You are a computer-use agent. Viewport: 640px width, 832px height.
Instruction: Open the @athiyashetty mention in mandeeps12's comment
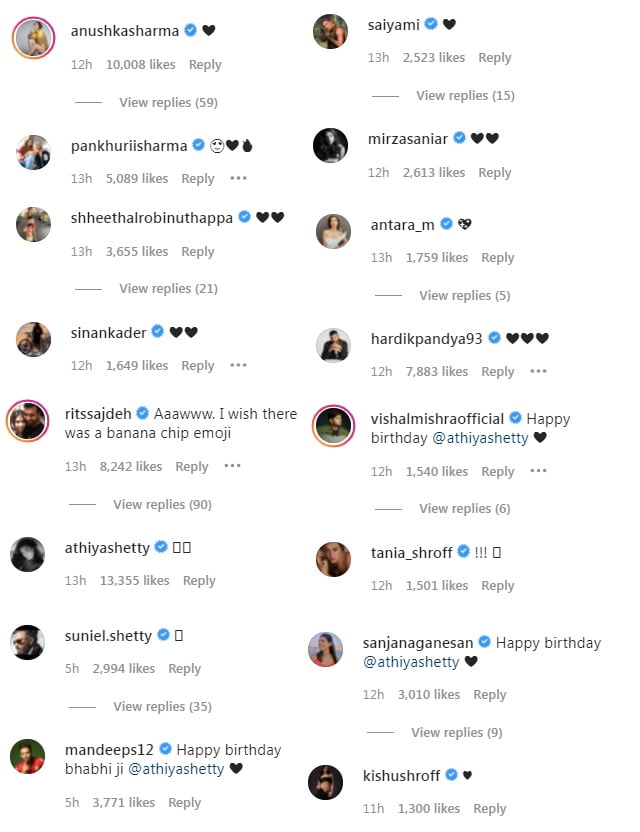coord(176,769)
